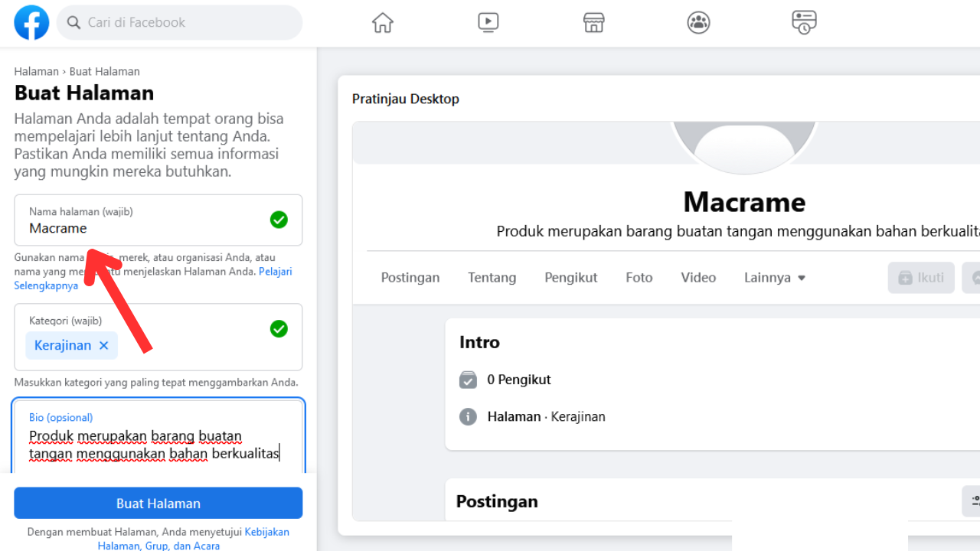Click followers icon next to 0 Pengikut
Screen dimensions: 980x551
click(468, 380)
